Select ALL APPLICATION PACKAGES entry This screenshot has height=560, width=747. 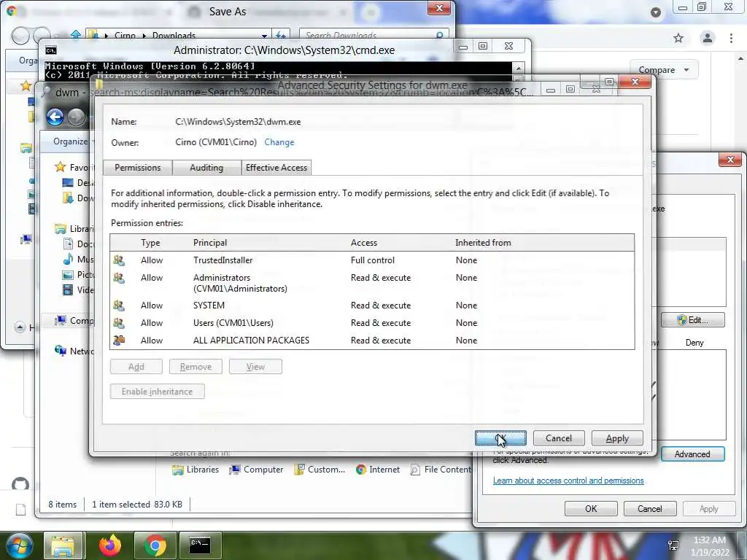[x=371, y=341]
